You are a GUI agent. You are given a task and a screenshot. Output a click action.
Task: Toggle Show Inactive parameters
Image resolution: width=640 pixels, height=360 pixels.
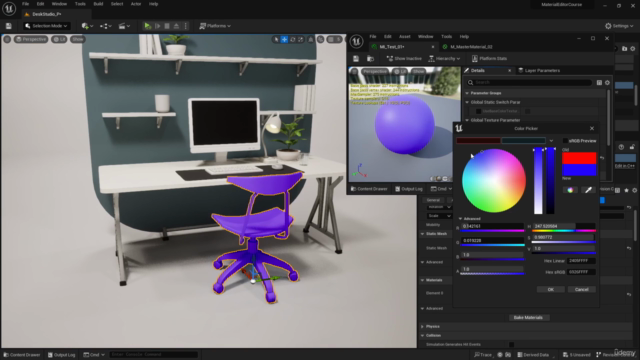pyautogui.click(x=404, y=59)
